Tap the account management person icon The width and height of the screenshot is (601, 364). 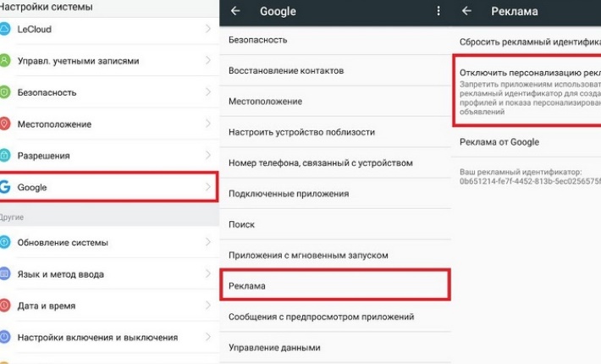(4, 61)
